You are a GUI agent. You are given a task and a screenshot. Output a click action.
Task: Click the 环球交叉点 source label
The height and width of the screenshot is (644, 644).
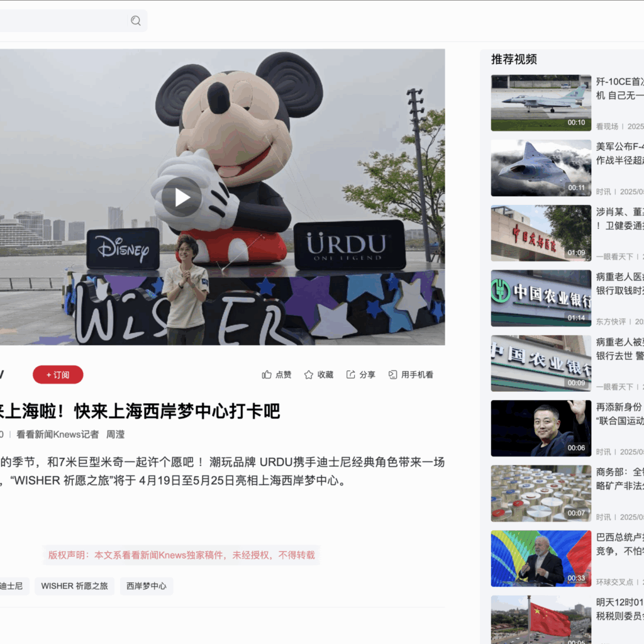pyautogui.click(x=614, y=582)
